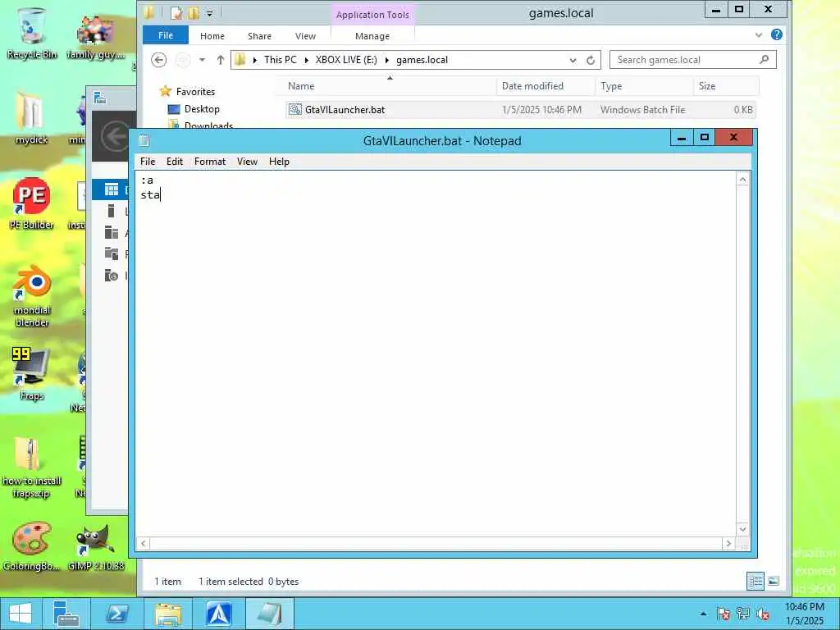The height and width of the screenshot is (630, 840).
Task: Open Server Manager from taskbar
Action: pyautogui.click(x=66, y=614)
